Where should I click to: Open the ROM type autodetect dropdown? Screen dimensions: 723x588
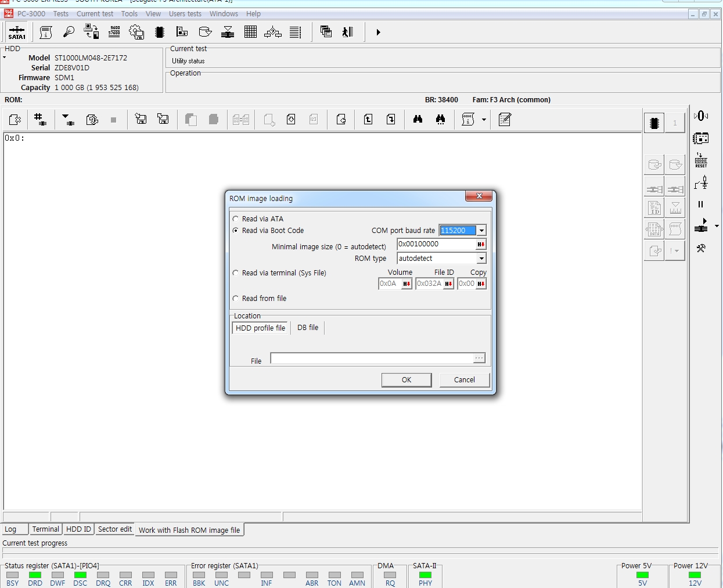pos(481,259)
